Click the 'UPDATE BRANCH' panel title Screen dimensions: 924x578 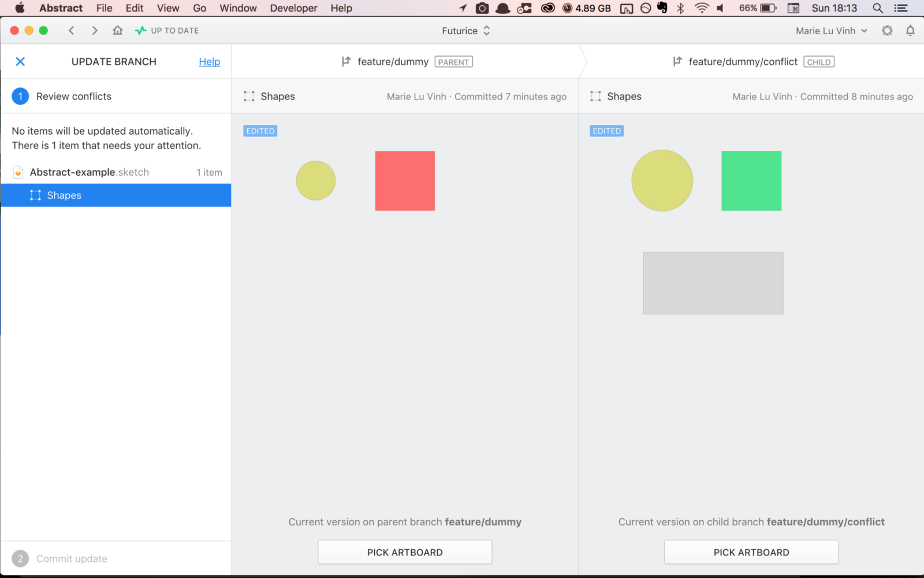tap(114, 62)
